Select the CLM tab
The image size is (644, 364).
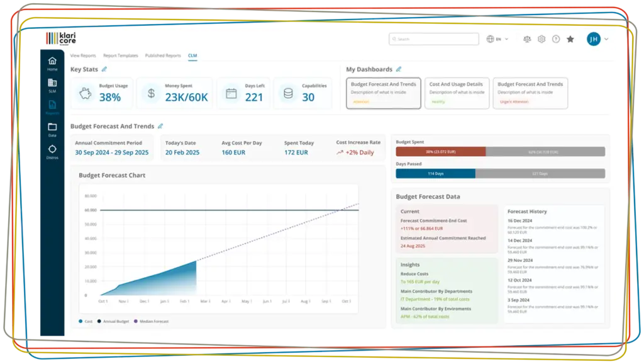coord(192,55)
